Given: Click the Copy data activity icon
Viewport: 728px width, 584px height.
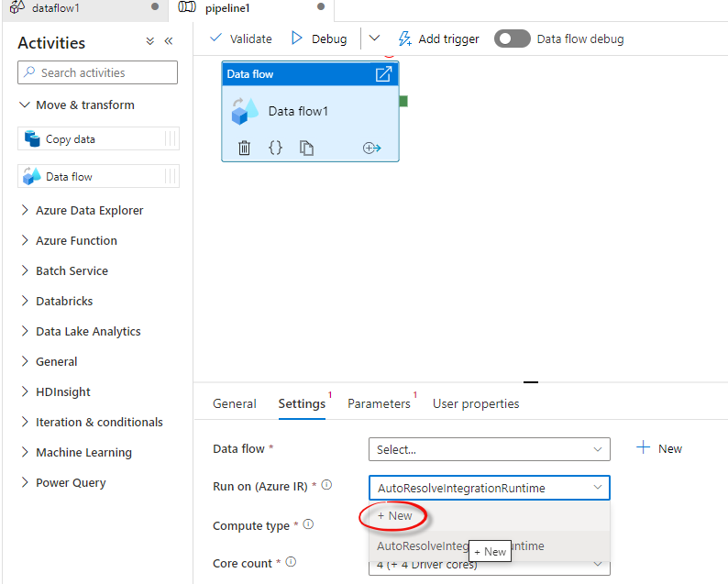Looking at the screenshot, I should click(x=32, y=138).
